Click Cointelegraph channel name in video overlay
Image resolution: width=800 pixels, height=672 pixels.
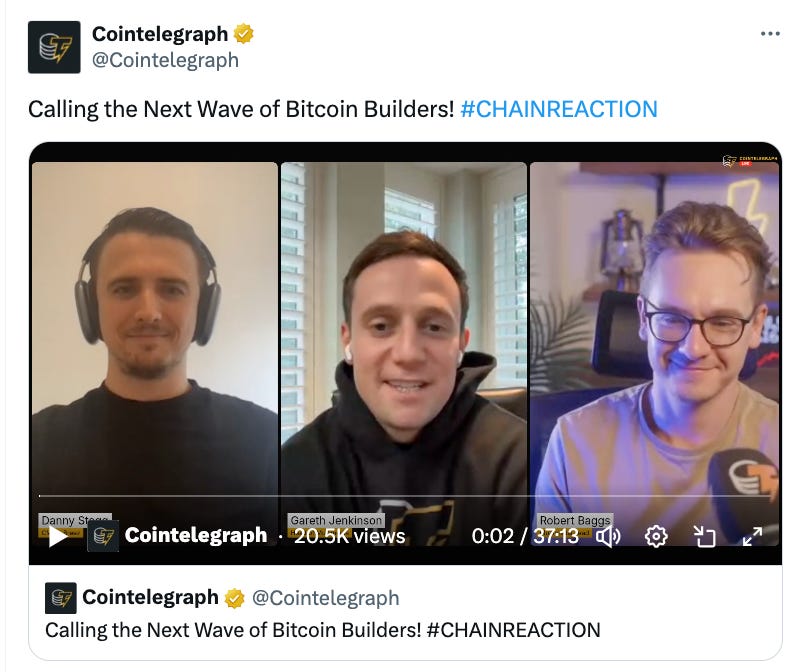tap(196, 535)
